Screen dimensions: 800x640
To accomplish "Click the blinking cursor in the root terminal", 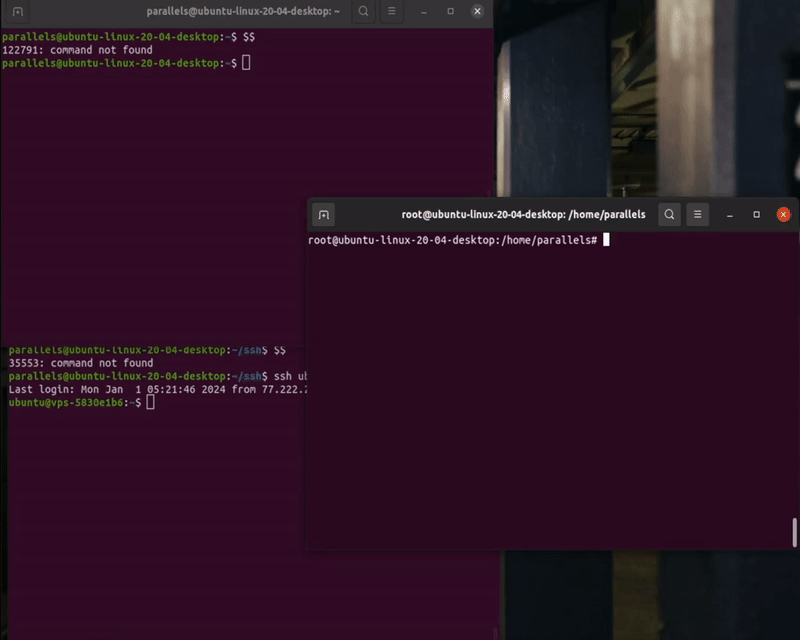I will click(x=607, y=241).
